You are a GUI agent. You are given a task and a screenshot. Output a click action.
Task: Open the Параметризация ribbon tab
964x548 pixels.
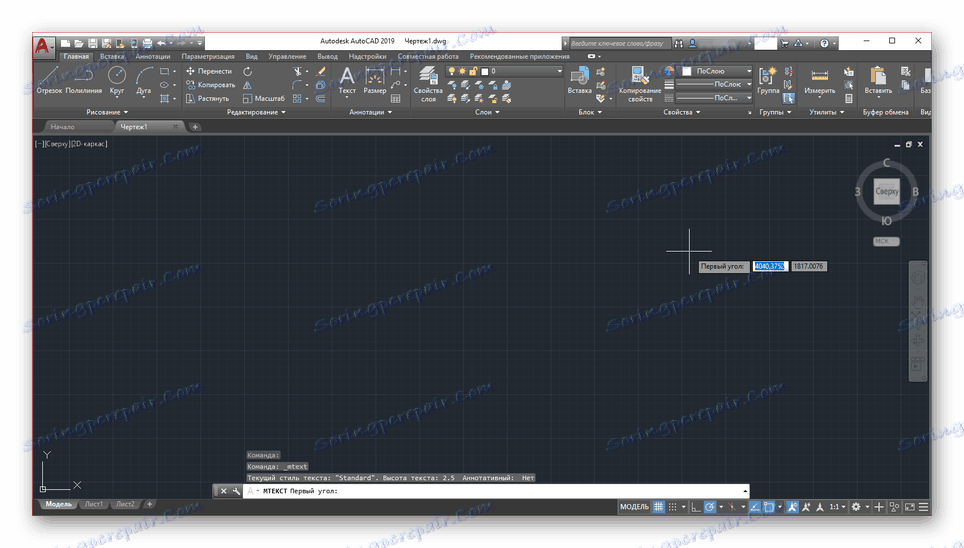(x=208, y=57)
